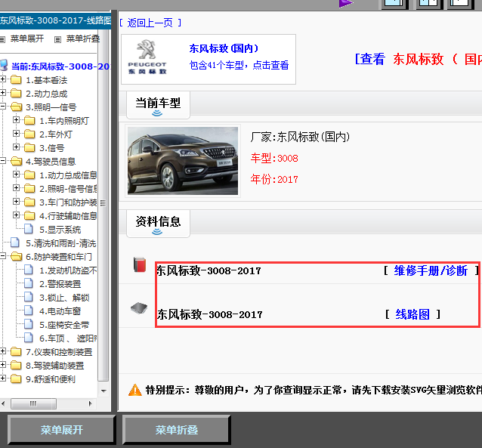Expand the 4.行驶辅助信息 subfolder
This screenshot has height=448, width=482.
pos(17,215)
